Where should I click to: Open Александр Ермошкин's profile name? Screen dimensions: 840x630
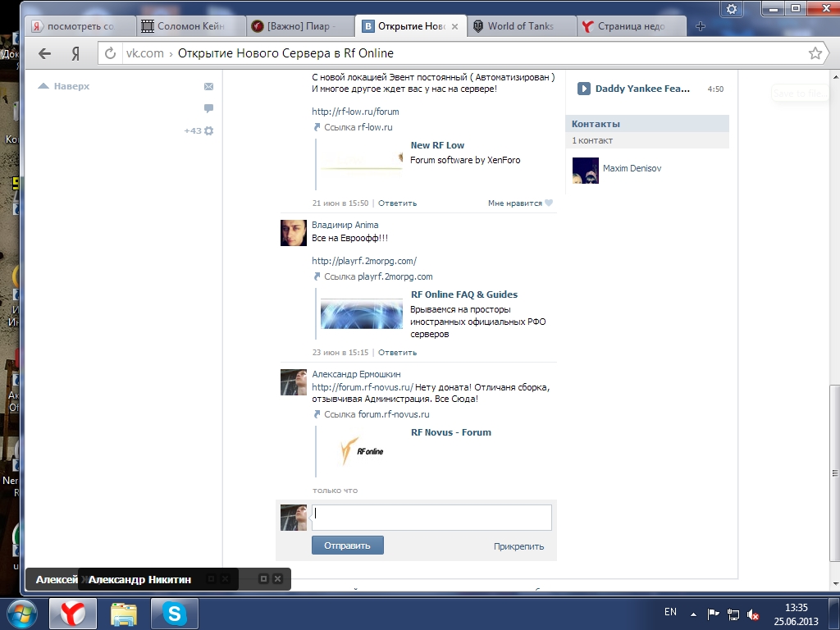356,374
